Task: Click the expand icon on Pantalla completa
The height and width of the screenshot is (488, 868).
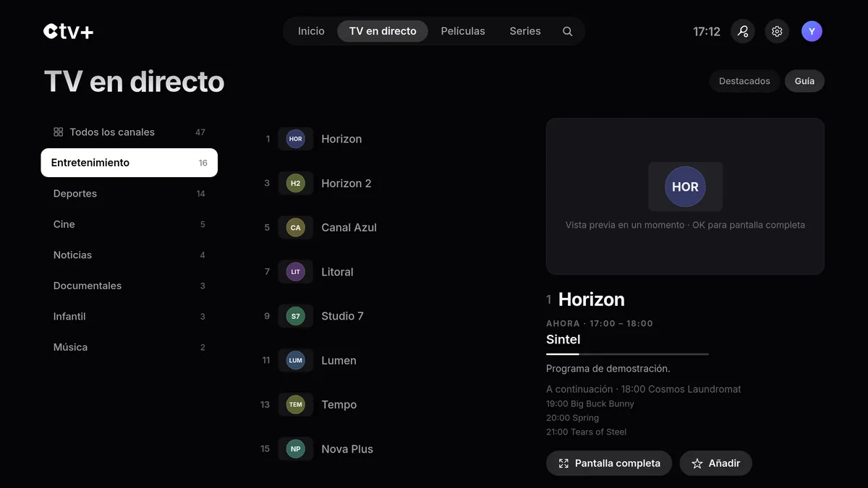Action: [563, 463]
